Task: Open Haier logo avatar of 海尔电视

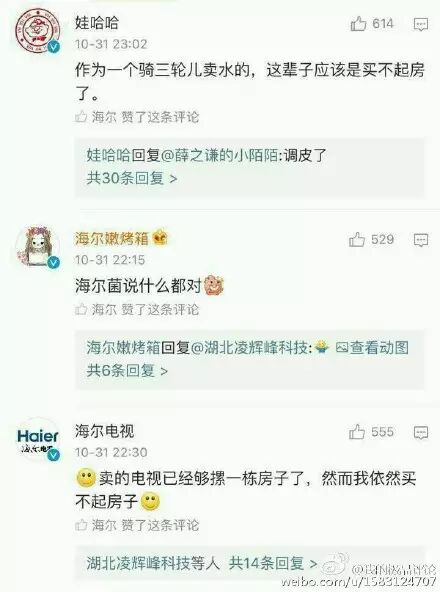Action: (37, 440)
